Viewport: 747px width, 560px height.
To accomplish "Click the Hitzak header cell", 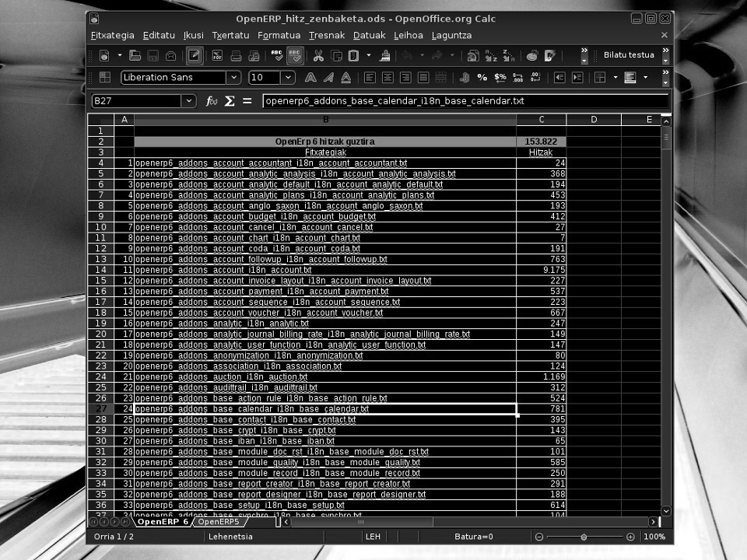I will [542, 152].
